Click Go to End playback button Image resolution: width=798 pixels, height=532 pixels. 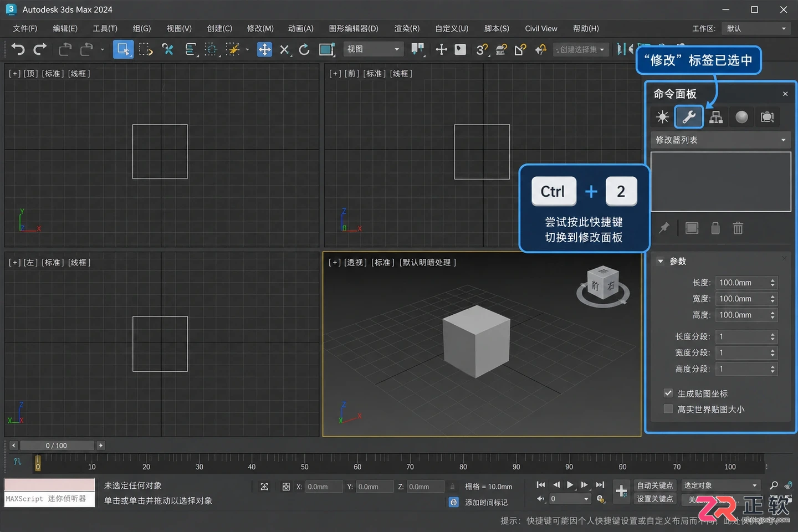(x=600, y=485)
